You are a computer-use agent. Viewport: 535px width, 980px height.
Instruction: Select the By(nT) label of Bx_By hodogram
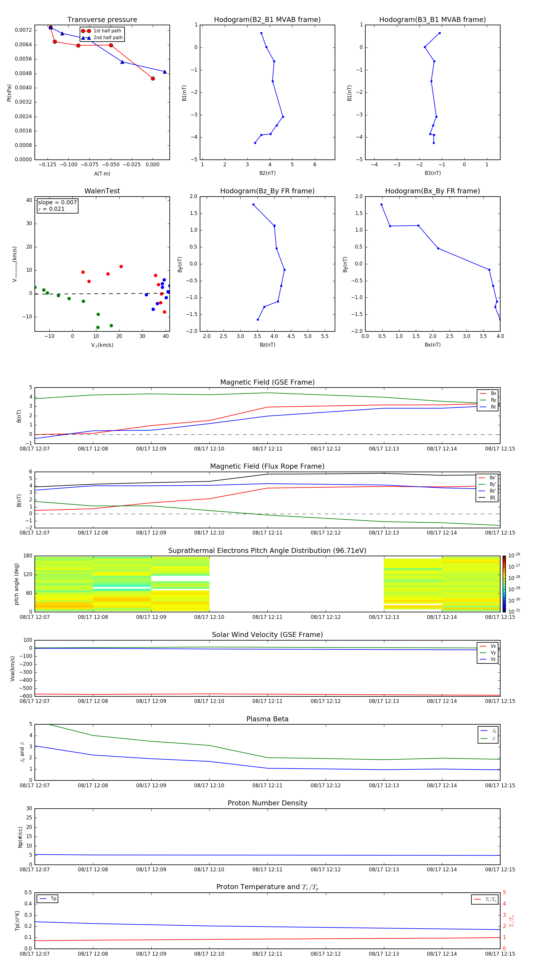[345, 264]
